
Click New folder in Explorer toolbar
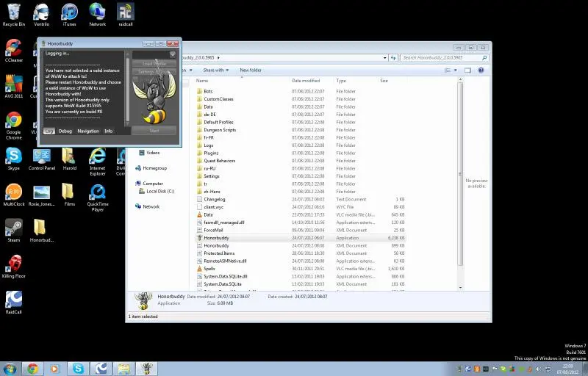pos(251,70)
